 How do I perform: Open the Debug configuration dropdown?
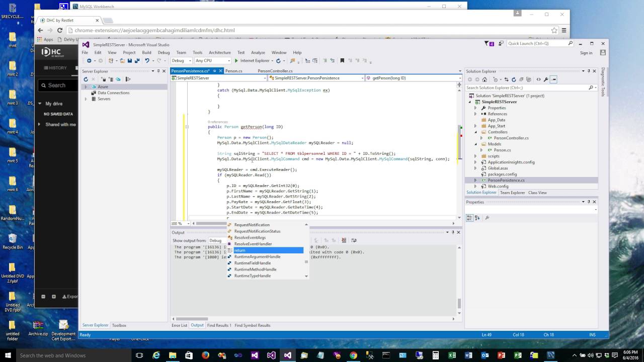click(190, 61)
